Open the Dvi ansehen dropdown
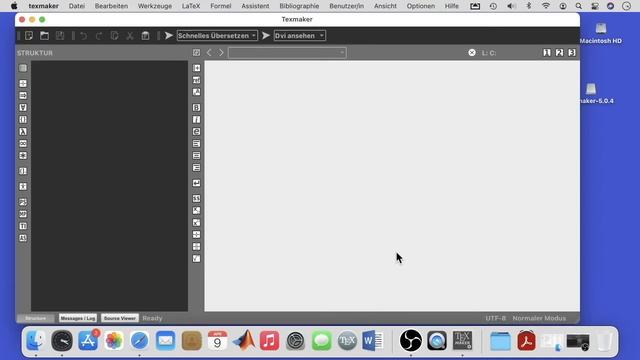 300,36
